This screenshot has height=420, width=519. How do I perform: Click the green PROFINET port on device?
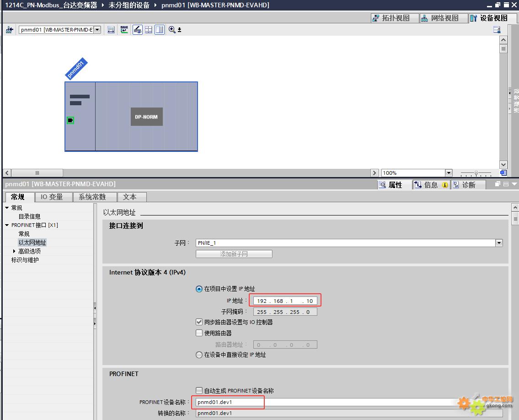coord(70,120)
